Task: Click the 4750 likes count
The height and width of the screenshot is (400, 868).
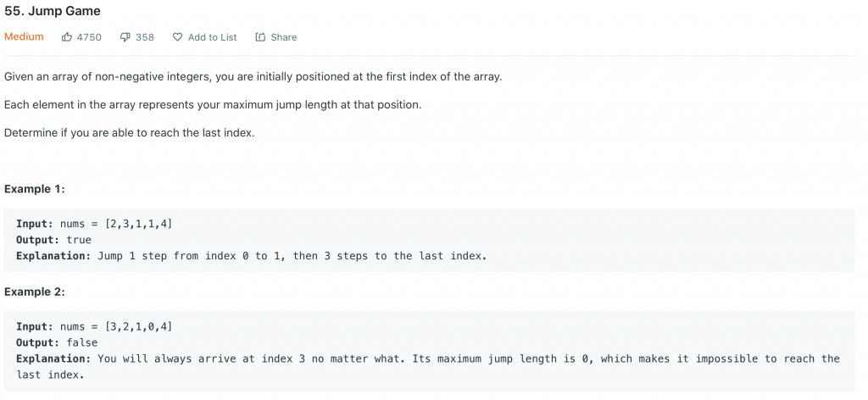Action: click(x=89, y=37)
